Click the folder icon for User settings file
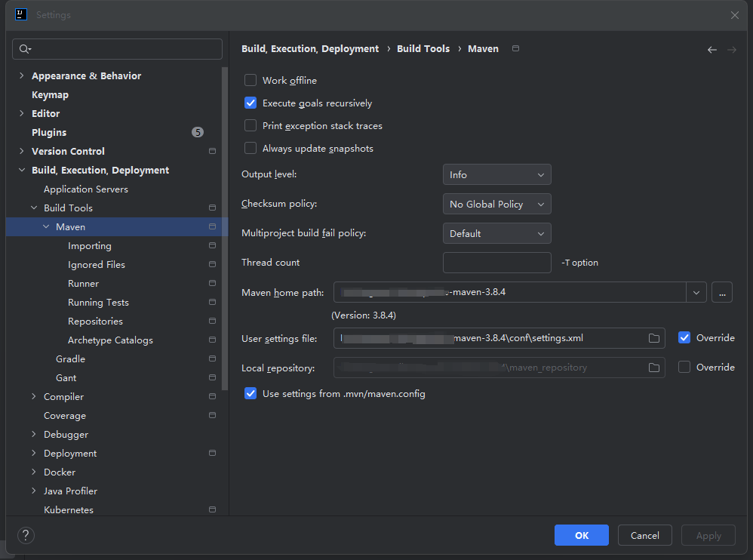 pos(653,338)
